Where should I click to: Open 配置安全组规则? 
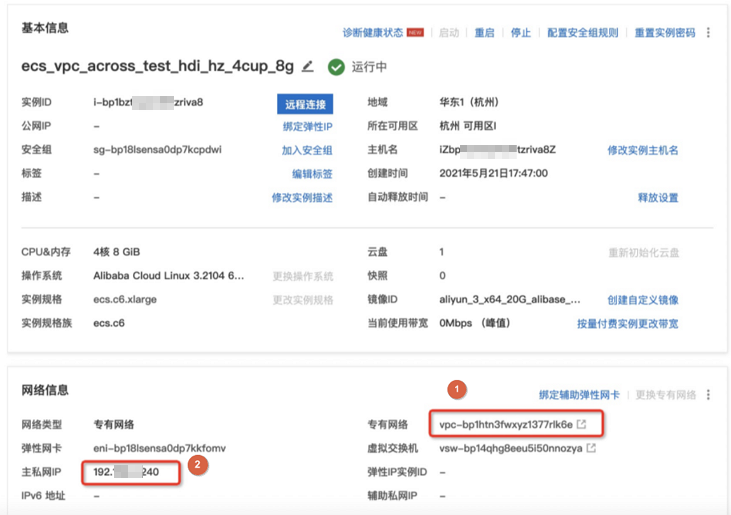click(x=583, y=33)
